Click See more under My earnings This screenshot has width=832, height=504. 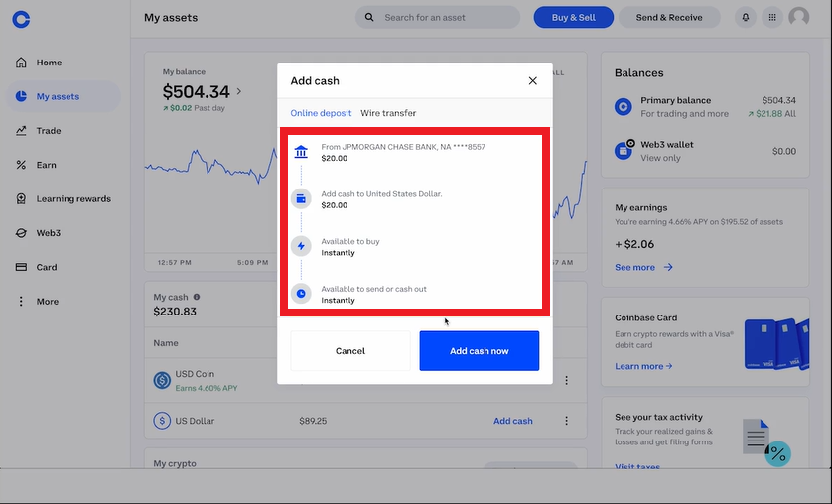[x=643, y=267]
